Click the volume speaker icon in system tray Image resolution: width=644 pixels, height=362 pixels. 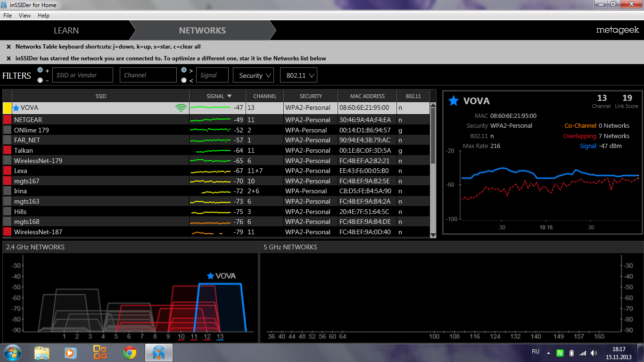(594, 353)
